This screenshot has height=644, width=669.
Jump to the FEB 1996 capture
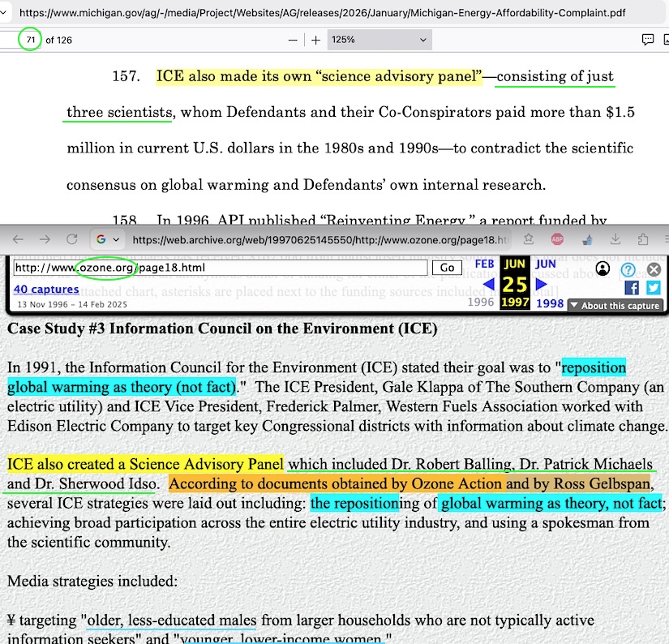pos(484,264)
